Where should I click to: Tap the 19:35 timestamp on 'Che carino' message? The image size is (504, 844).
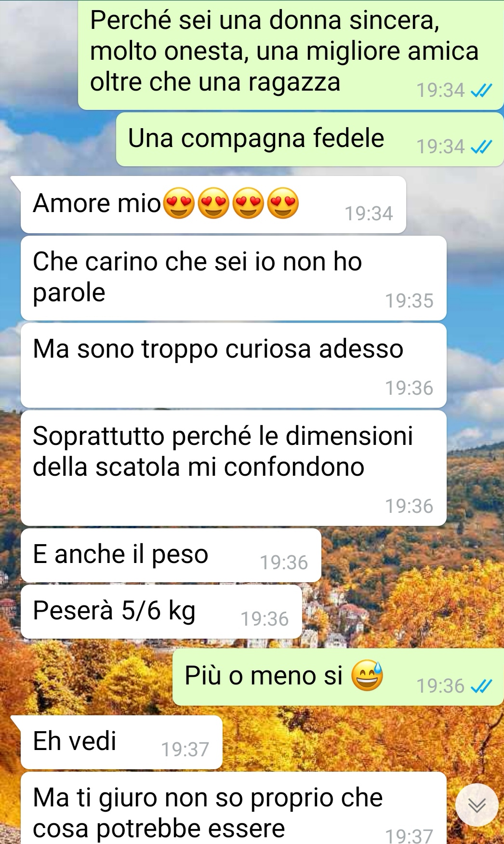(409, 301)
